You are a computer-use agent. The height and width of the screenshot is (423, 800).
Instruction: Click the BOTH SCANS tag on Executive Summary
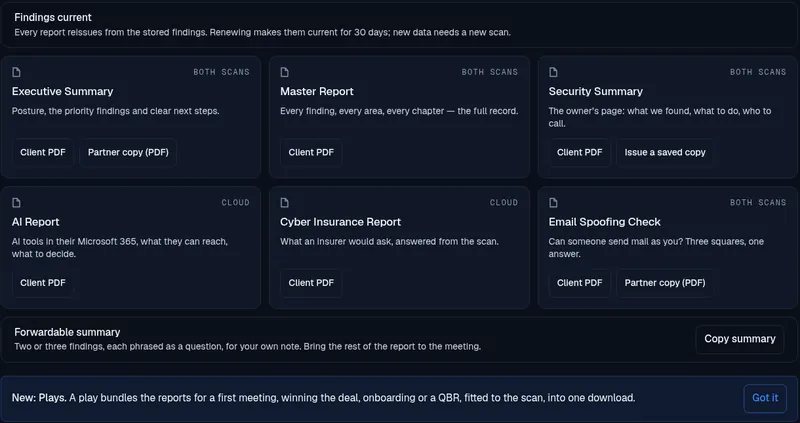(x=221, y=72)
